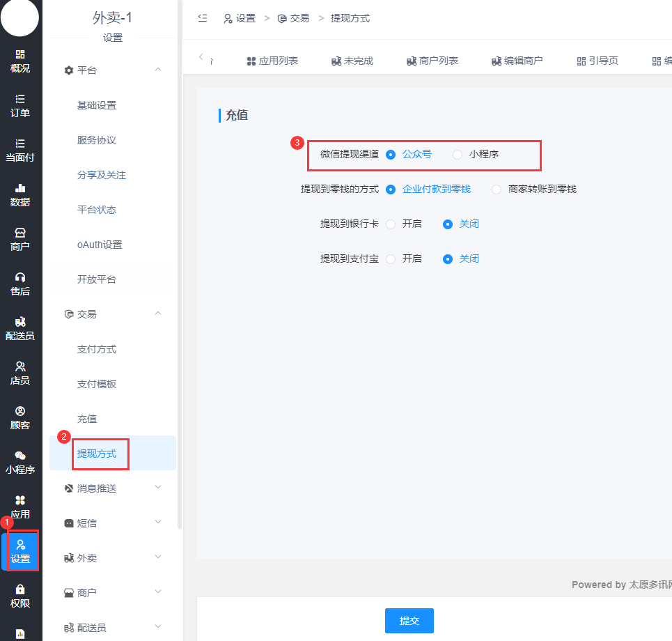
Task: Click 提现方式 breadcrumb text
Action: pos(350,18)
